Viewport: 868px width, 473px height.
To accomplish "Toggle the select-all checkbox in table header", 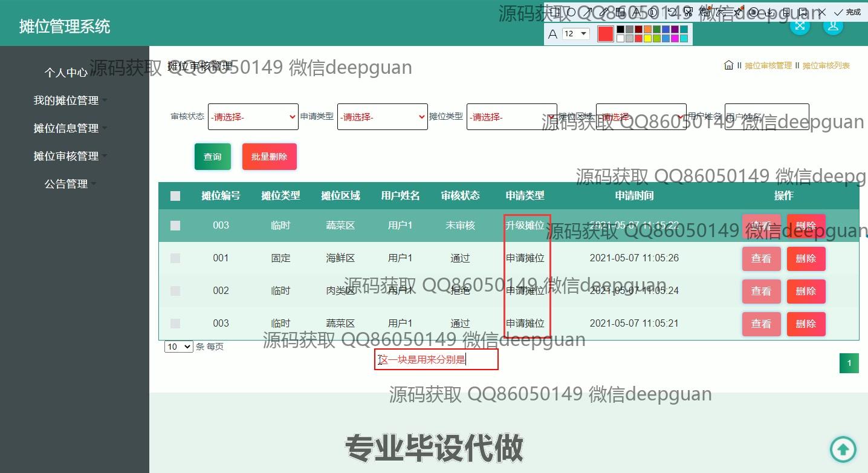I will pyautogui.click(x=175, y=196).
